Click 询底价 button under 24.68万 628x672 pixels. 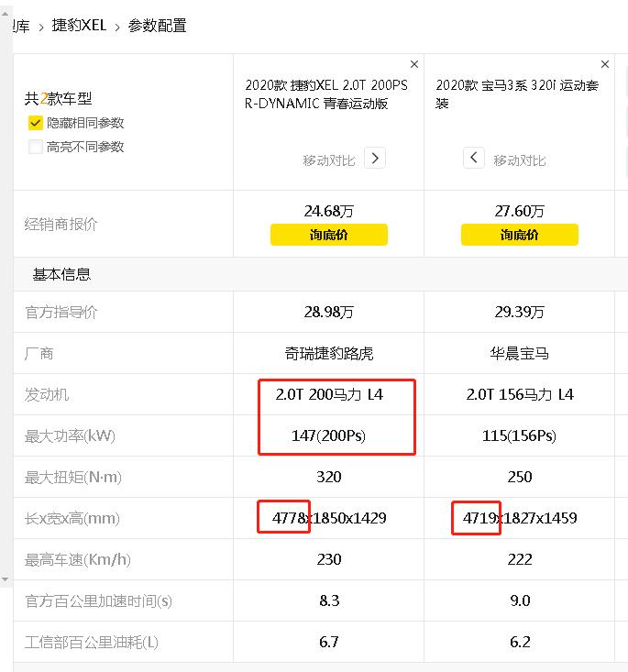tap(329, 235)
